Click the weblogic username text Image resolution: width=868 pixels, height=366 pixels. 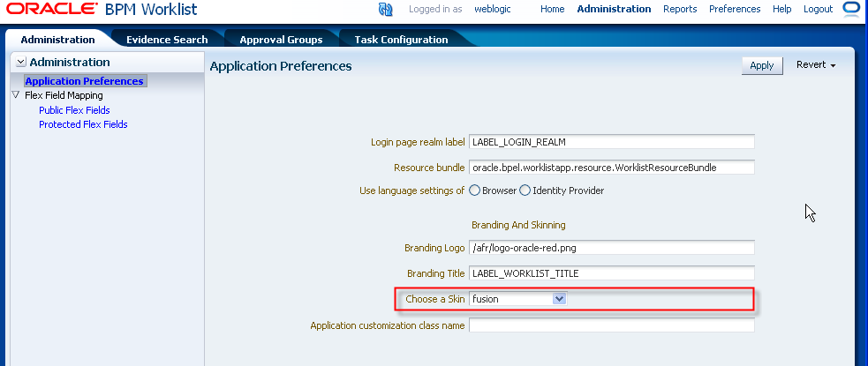[493, 9]
